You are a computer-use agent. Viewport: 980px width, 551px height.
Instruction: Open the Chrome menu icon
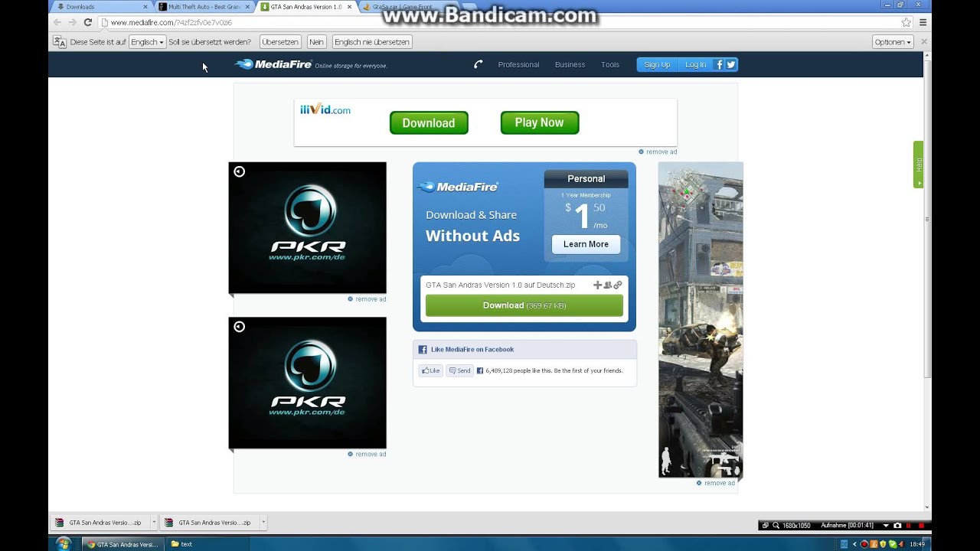click(x=923, y=22)
